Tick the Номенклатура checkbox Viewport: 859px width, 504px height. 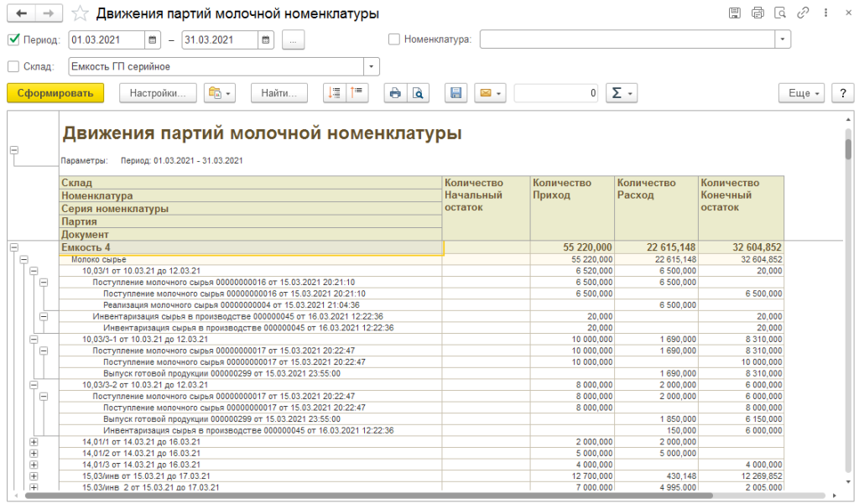[394, 39]
